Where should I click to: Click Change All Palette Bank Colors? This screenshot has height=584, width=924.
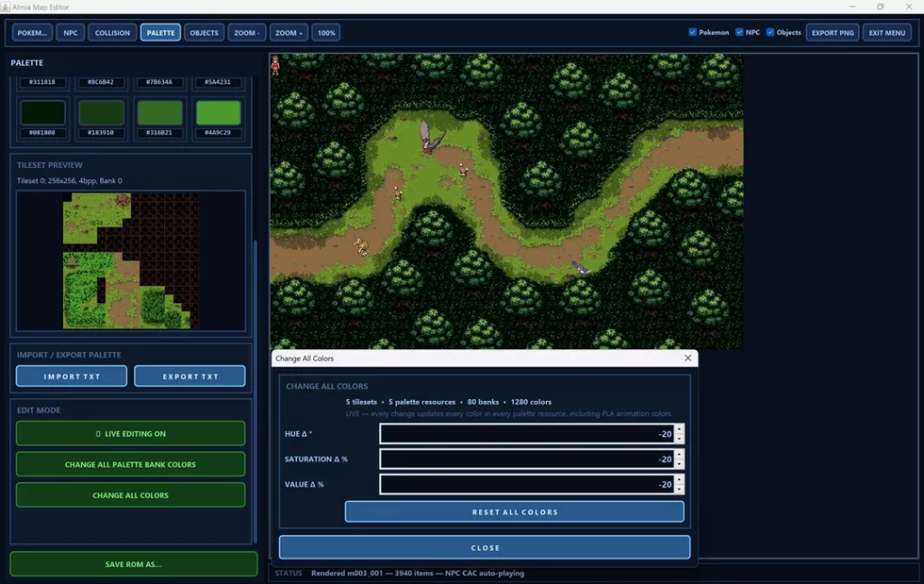click(130, 464)
